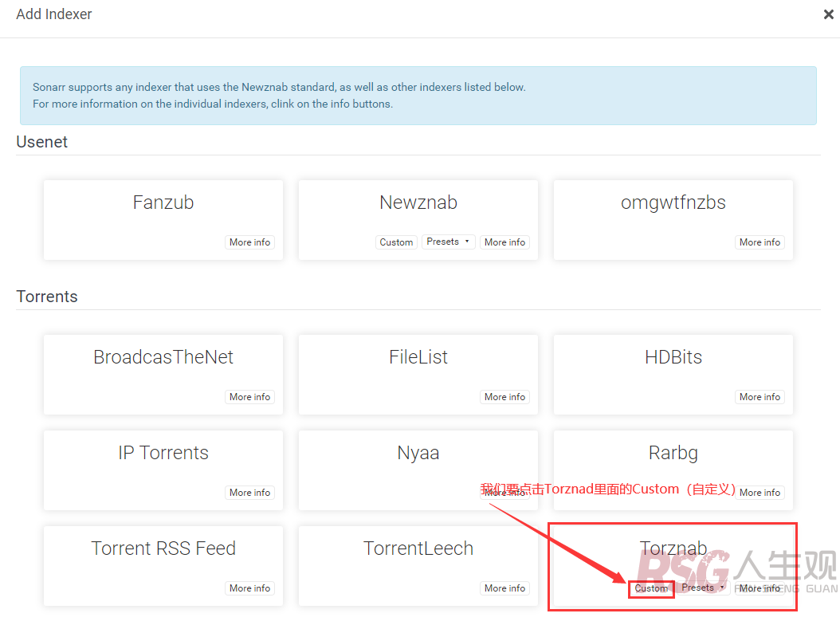Screen dimensions: 840x629
Task: Open More info for TorrentLeech
Action: [x=504, y=588]
